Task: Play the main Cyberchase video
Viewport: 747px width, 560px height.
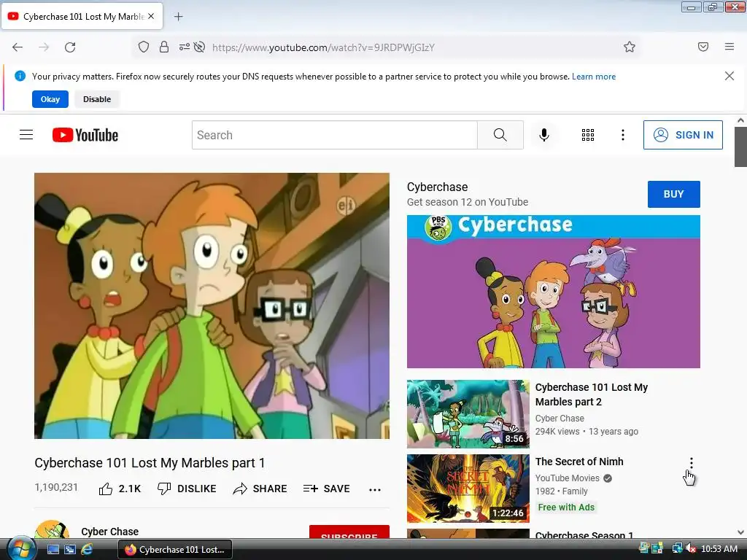Action: 212,306
